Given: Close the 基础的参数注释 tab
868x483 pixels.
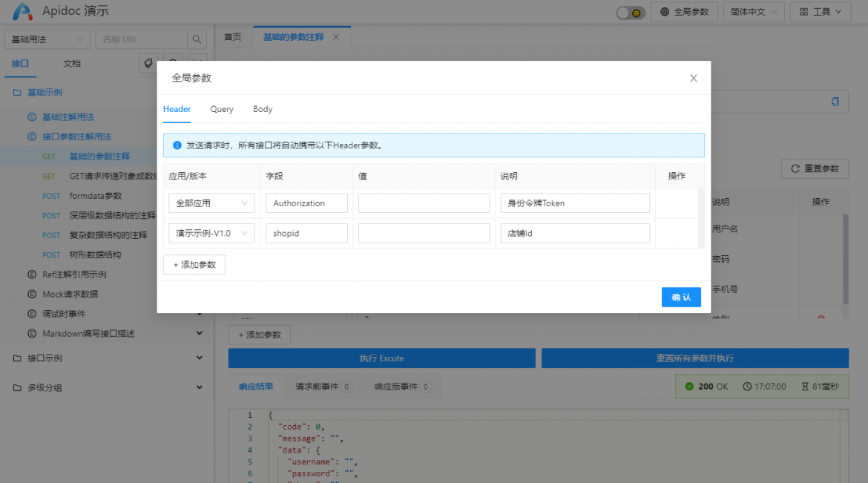Looking at the screenshot, I should 336,37.
